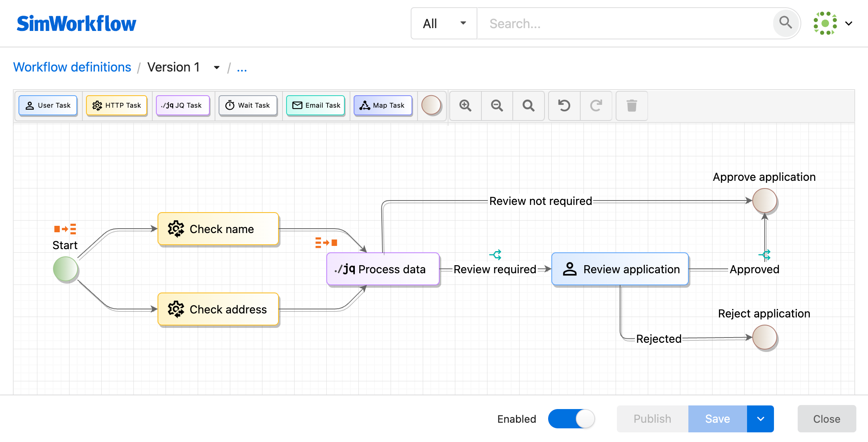868x442 pixels.
Task: Expand the Save options arrow
Action: tap(761, 419)
